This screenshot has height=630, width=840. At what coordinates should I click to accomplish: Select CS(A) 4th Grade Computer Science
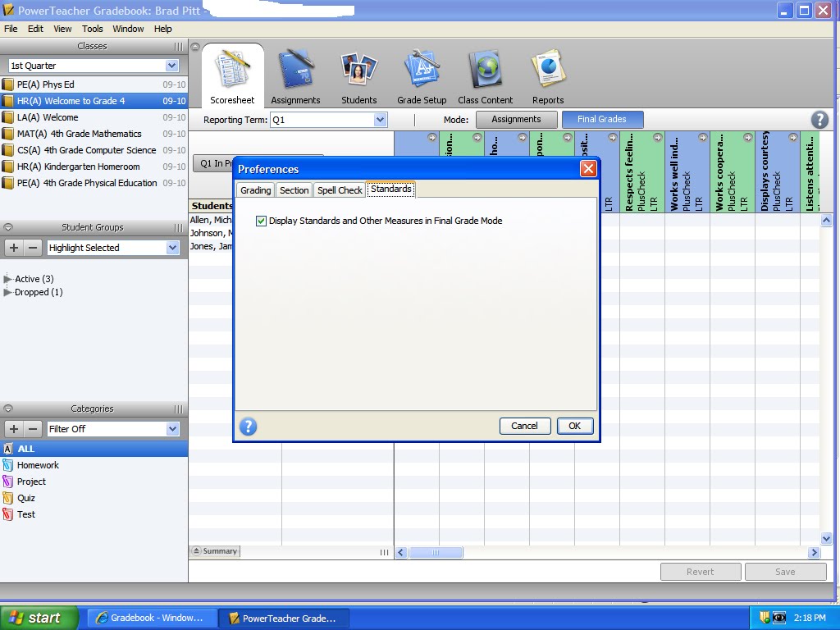(94, 151)
